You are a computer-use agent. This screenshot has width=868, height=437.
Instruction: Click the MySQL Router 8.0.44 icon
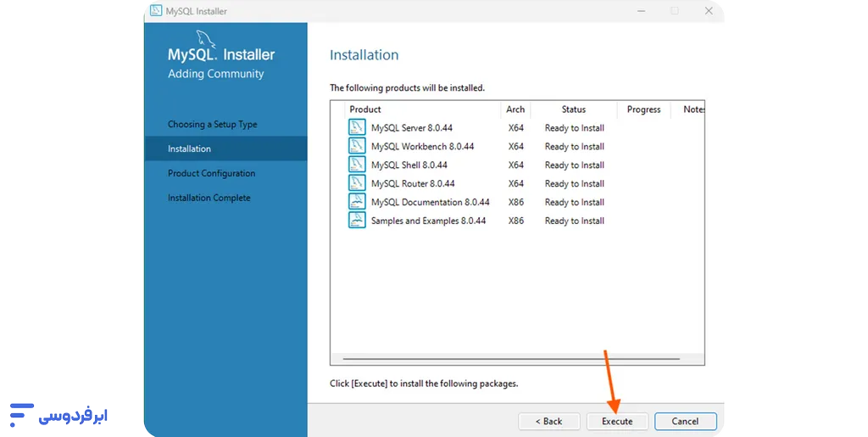[356, 183]
